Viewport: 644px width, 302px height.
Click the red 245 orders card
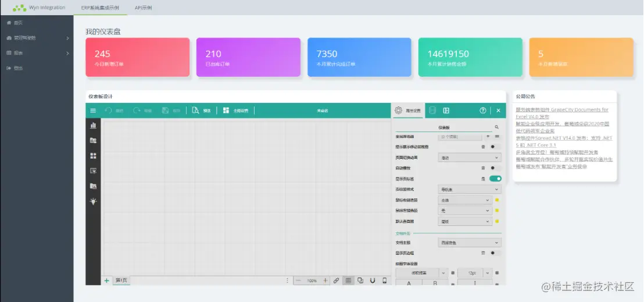[138, 57]
